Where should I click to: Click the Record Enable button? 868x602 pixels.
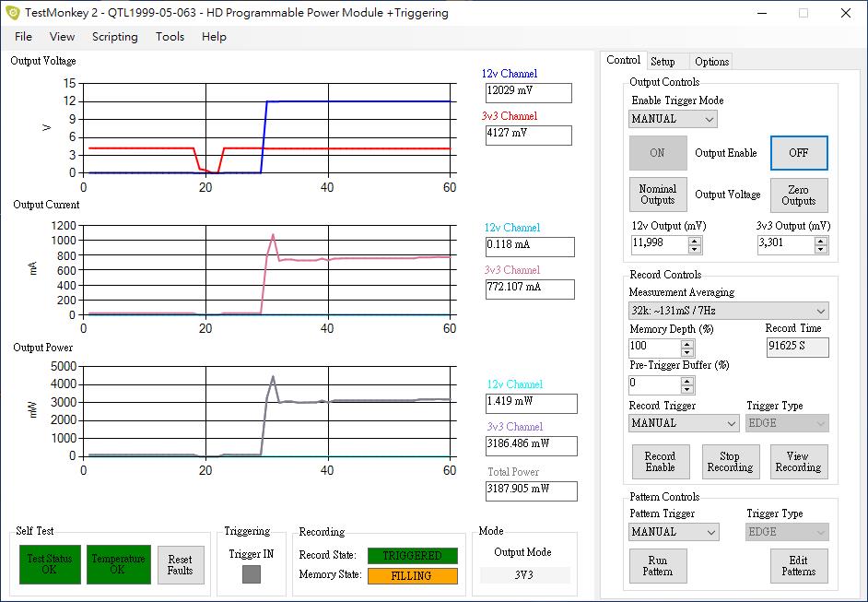[661, 462]
